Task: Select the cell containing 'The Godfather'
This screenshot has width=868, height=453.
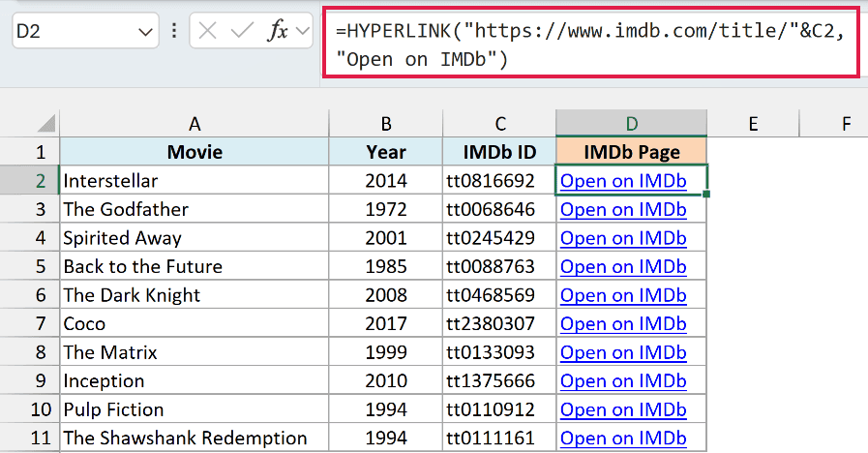Action: 195,209
